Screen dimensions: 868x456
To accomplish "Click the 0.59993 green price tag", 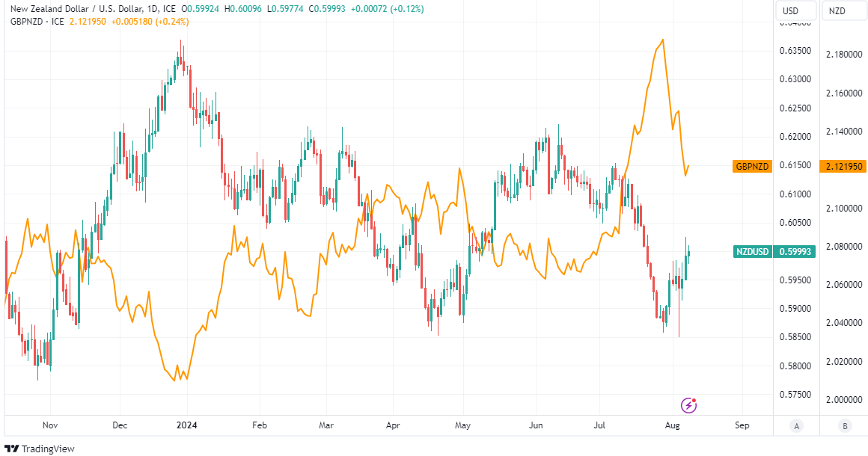I will tap(795, 252).
